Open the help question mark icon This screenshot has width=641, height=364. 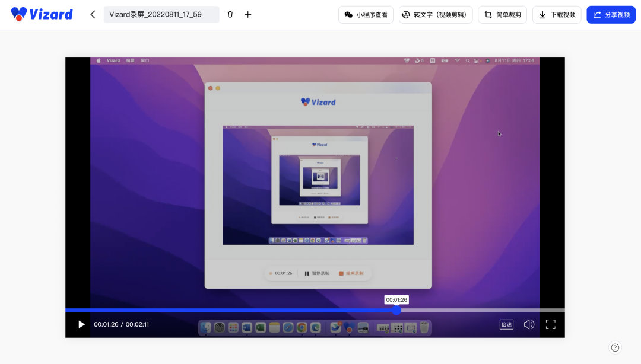(614, 347)
